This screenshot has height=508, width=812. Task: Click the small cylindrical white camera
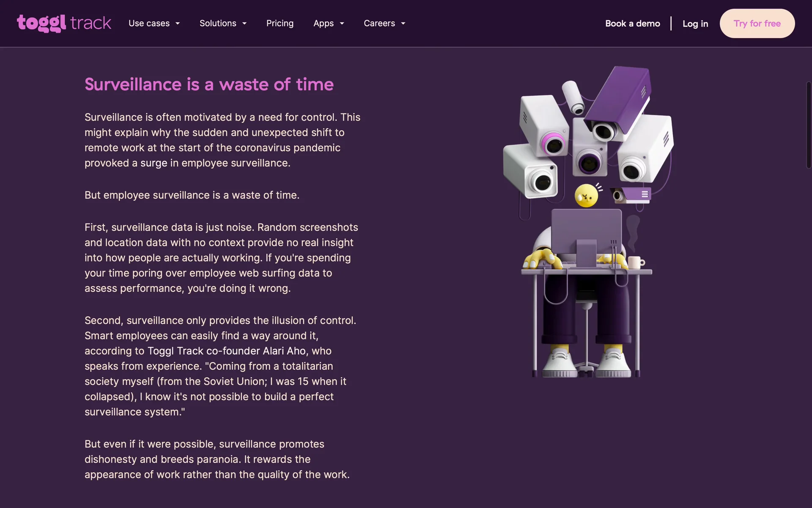tap(573, 97)
